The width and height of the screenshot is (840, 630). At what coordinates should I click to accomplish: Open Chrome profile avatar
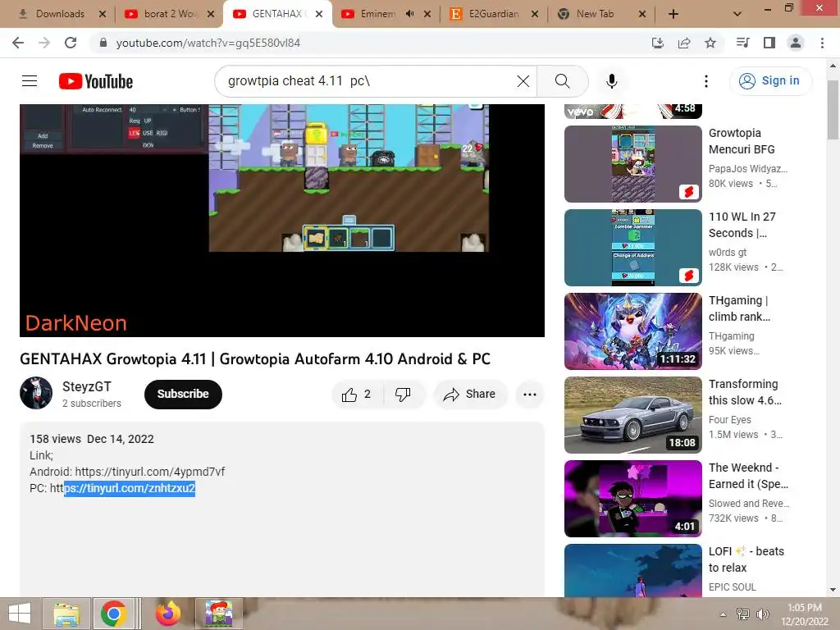click(x=796, y=43)
